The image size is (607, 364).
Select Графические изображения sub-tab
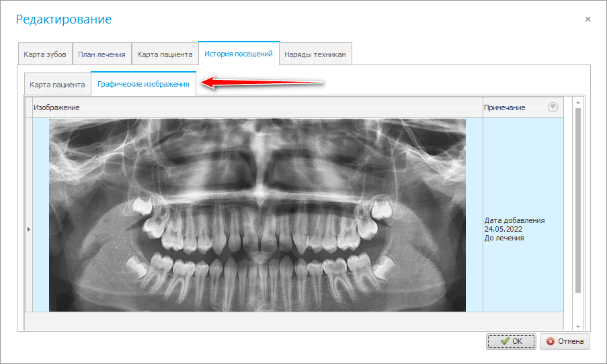(143, 83)
